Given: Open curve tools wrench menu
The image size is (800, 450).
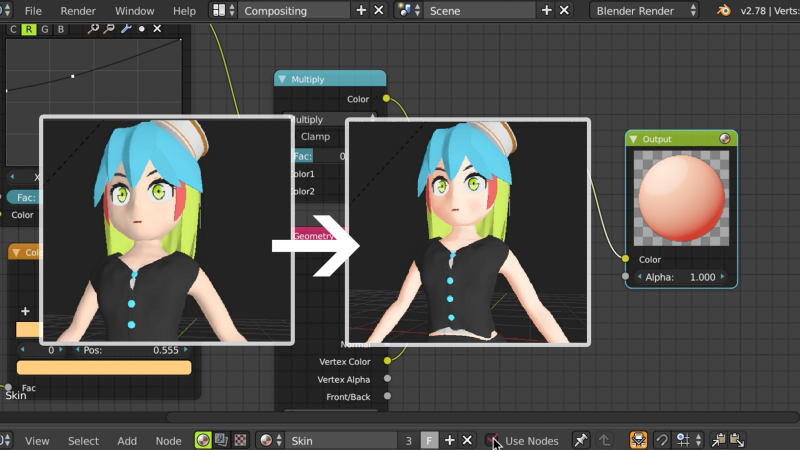Looking at the screenshot, I should tap(126, 29).
